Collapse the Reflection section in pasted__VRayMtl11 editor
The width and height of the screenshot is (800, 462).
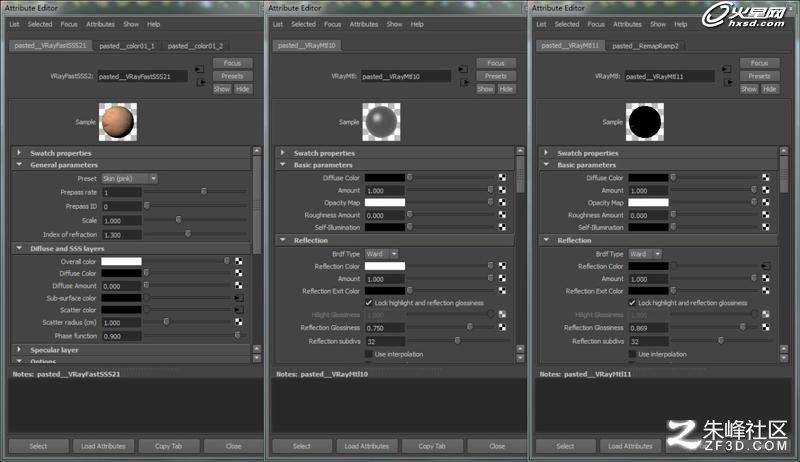546,240
